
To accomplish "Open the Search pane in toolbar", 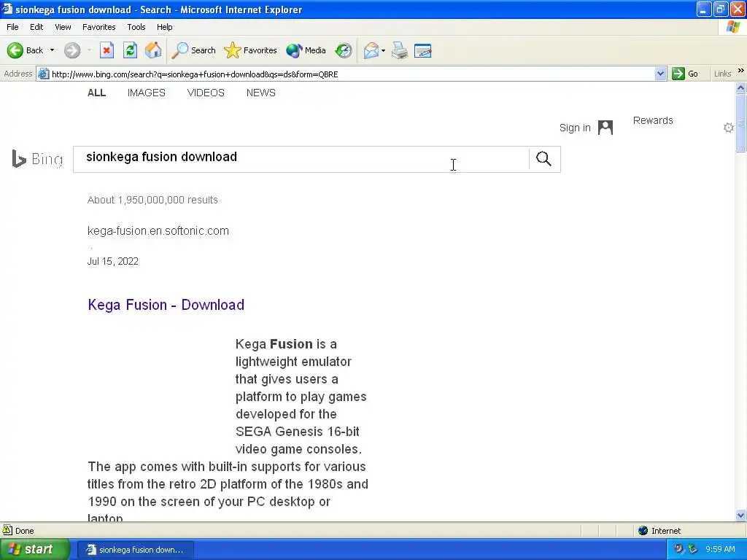I will coord(193,50).
